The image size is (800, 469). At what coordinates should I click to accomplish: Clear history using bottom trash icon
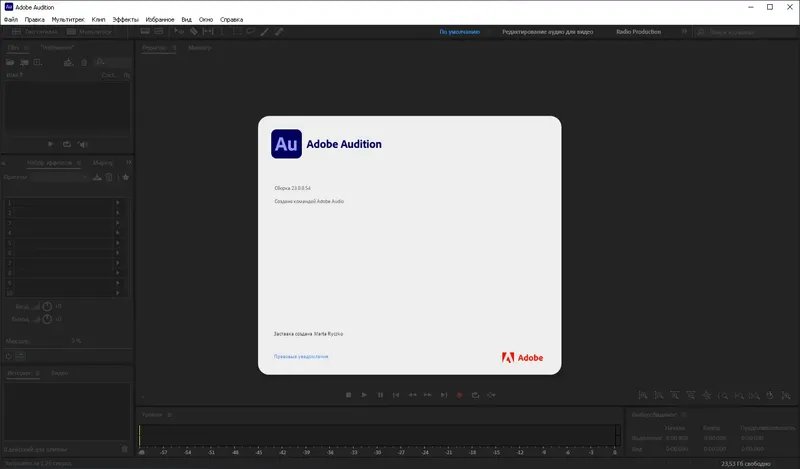point(124,449)
